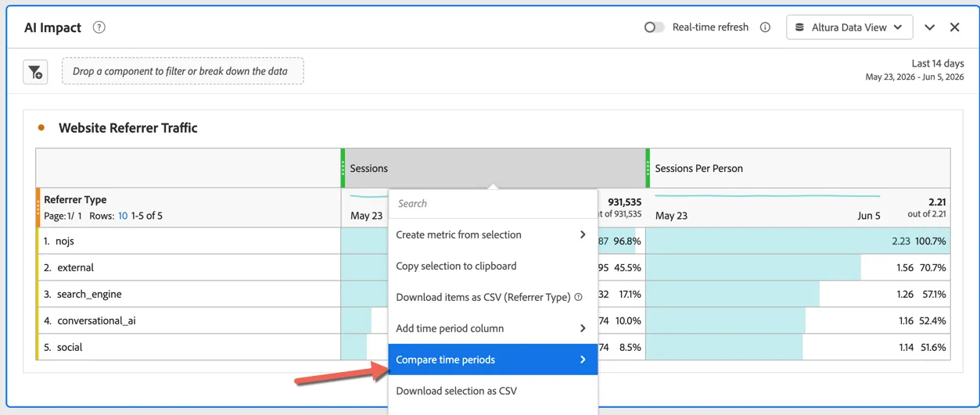The width and height of the screenshot is (980, 415).
Task: Click the Sessions Per Person sparkline
Action: 767,197
